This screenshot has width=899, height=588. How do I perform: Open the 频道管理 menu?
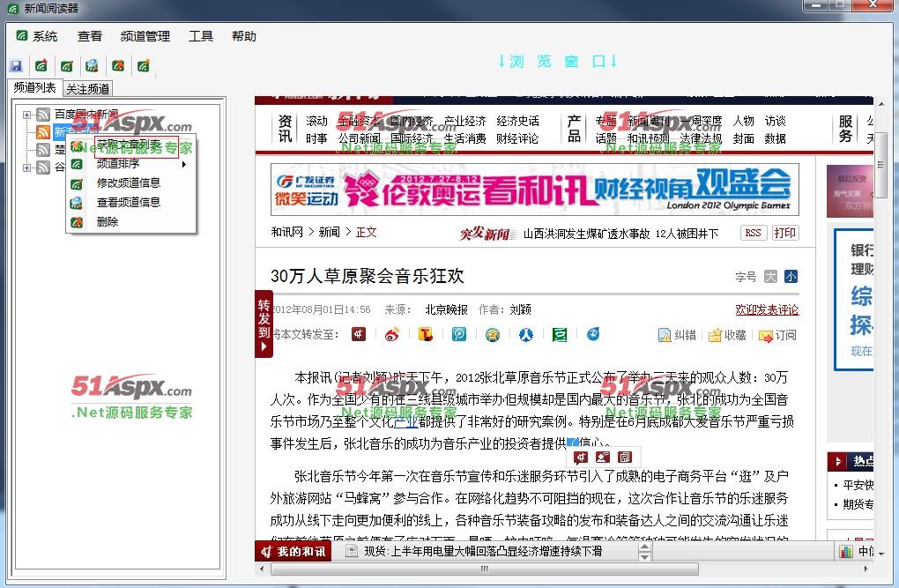[145, 36]
